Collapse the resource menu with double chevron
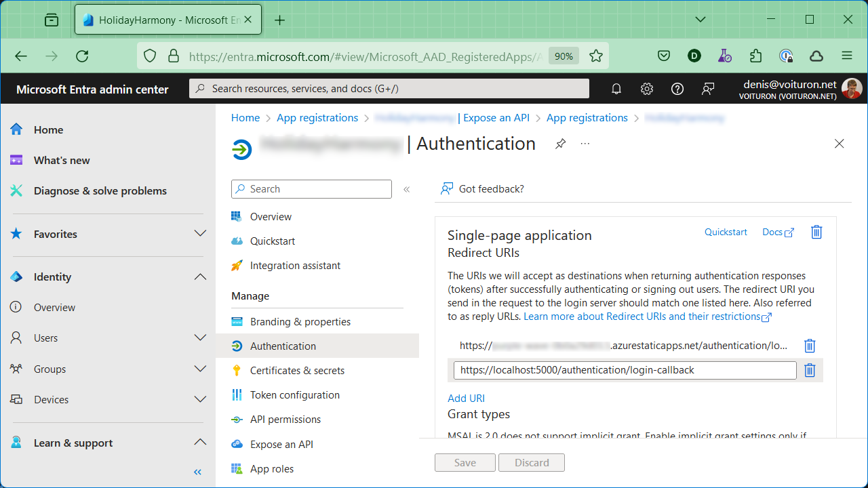Image resolution: width=868 pixels, height=488 pixels. pos(407,189)
